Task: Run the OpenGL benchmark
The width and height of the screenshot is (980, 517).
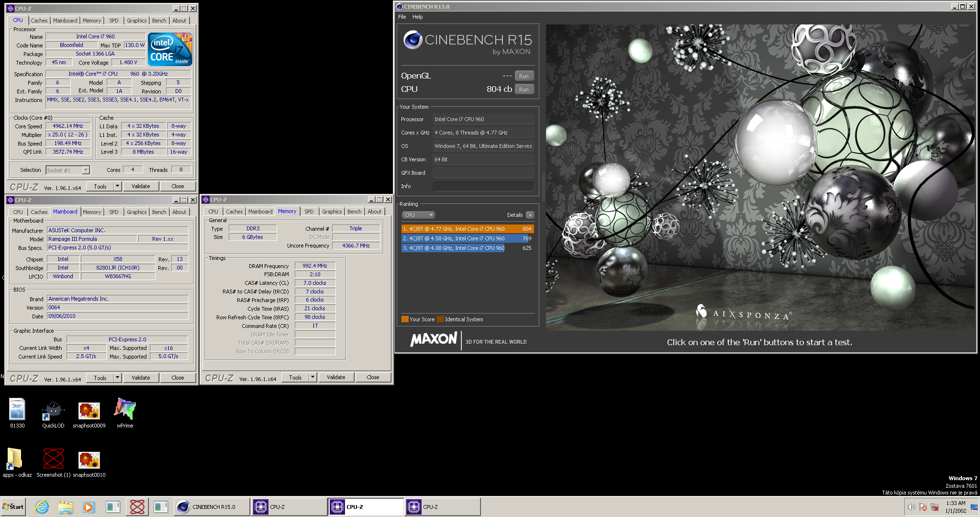Action: tap(524, 76)
